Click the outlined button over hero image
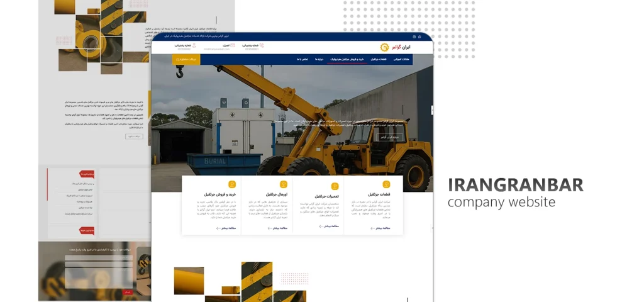This screenshot has height=302, width=644. point(390,137)
